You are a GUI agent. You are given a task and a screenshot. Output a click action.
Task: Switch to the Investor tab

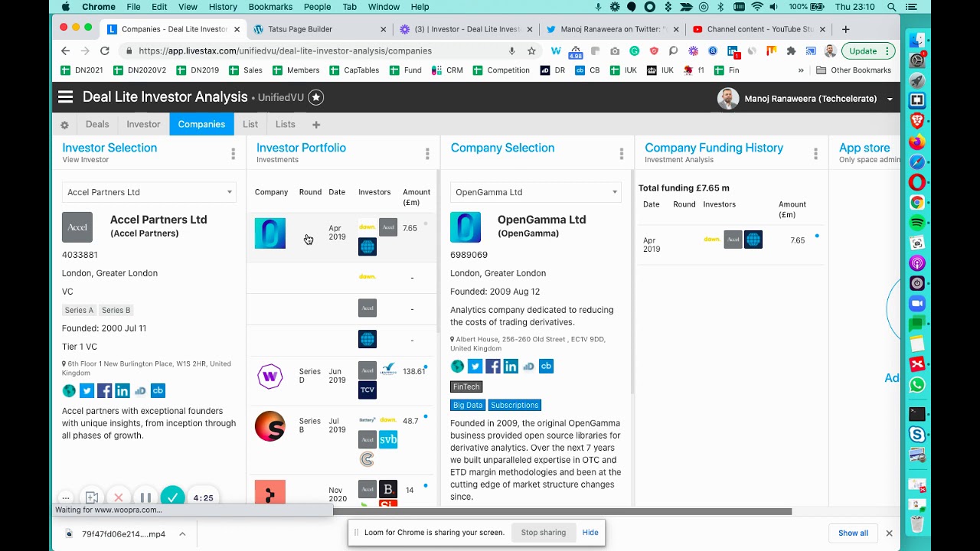(x=143, y=124)
